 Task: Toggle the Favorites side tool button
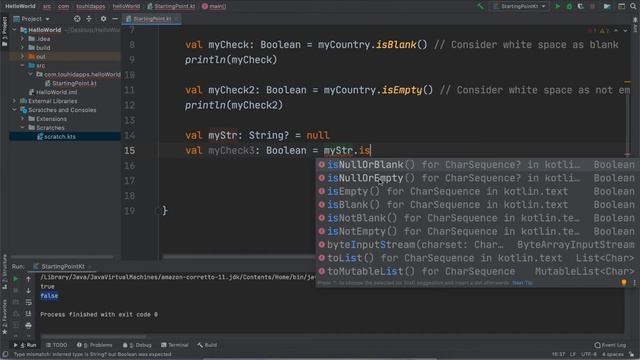tap(4, 317)
